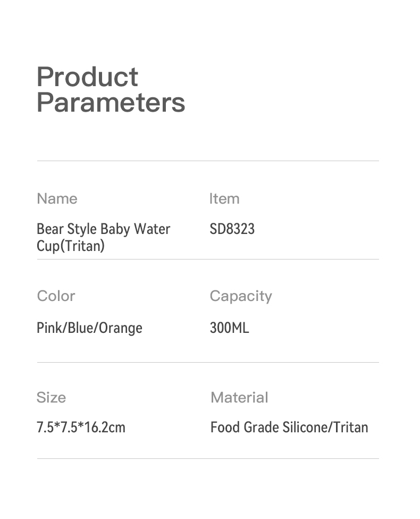Select the Item field label
Image resolution: width=420 pixels, height=519 pixels.
(x=224, y=199)
